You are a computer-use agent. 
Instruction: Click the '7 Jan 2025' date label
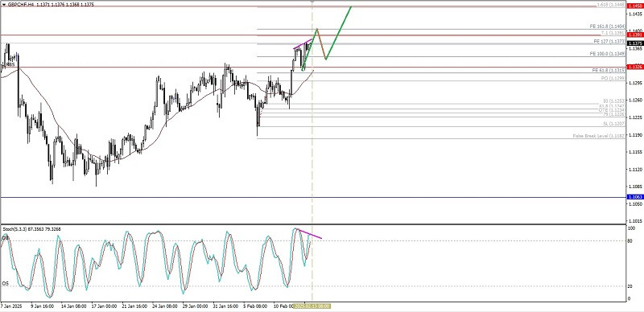[x=11, y=306]
